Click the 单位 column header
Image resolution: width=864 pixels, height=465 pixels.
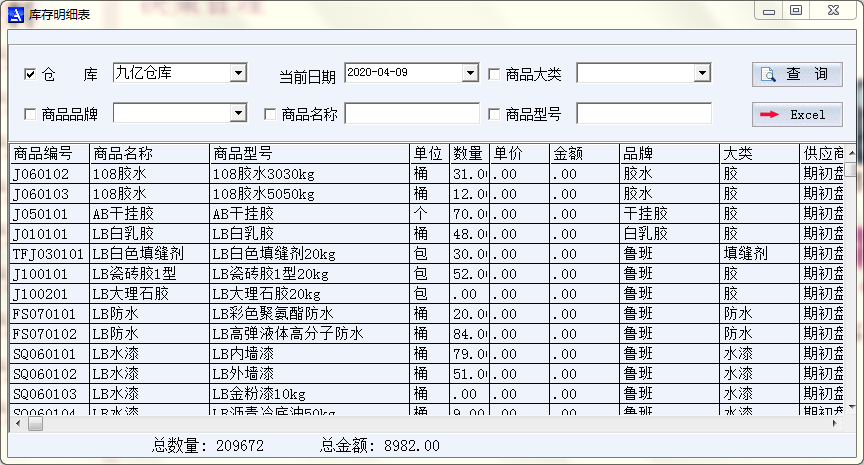point(430,153)
